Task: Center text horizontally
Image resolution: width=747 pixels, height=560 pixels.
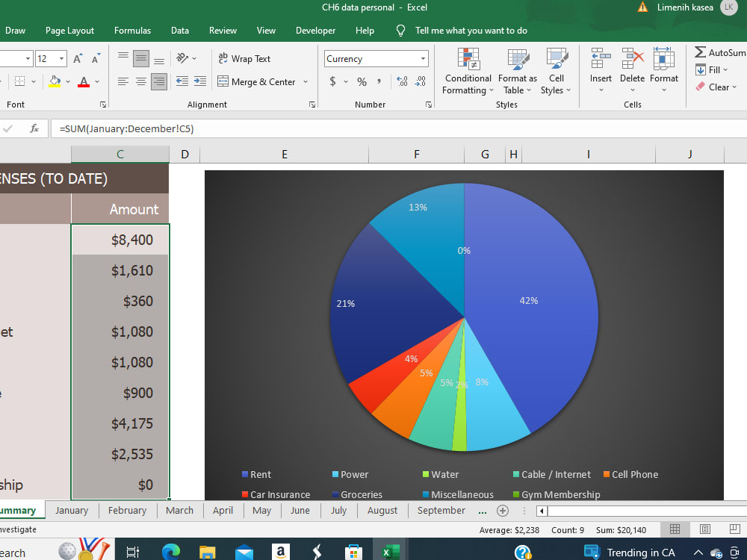Action: tap(141, 81)
